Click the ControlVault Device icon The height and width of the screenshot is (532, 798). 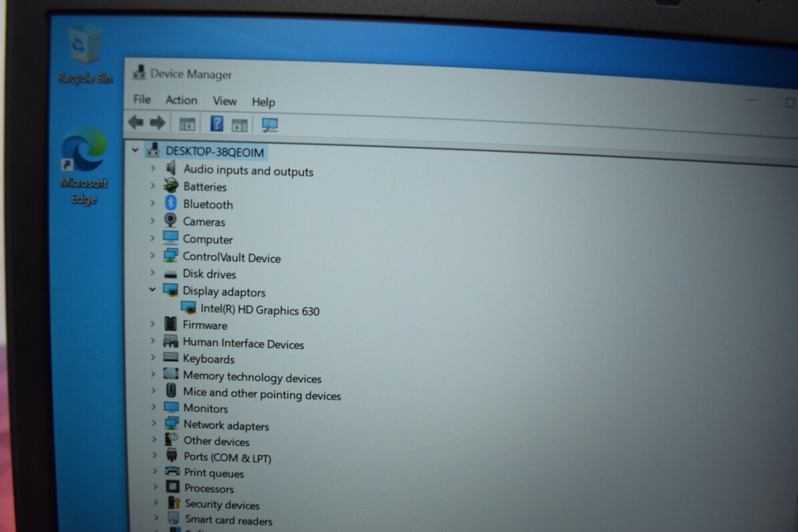click(x=171, y=255)
